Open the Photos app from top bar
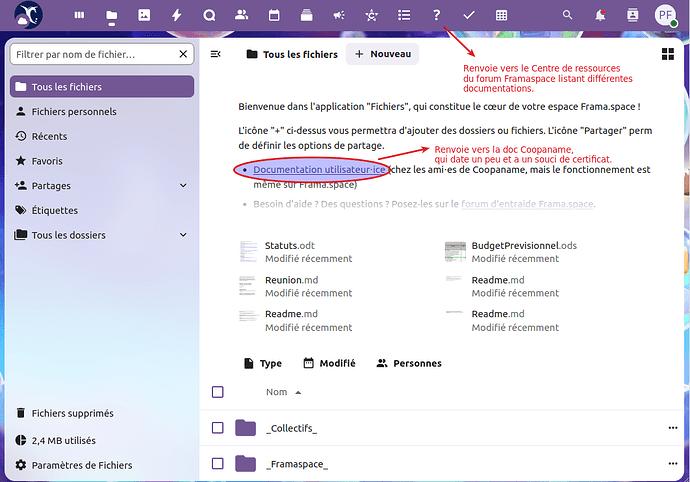690x482 pixels. click(144, 15)
